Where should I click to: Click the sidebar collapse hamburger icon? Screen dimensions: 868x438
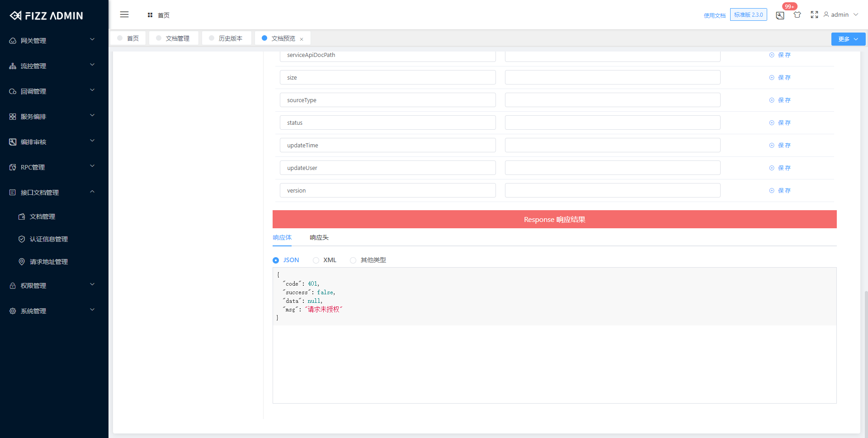[x=124, y=14]
